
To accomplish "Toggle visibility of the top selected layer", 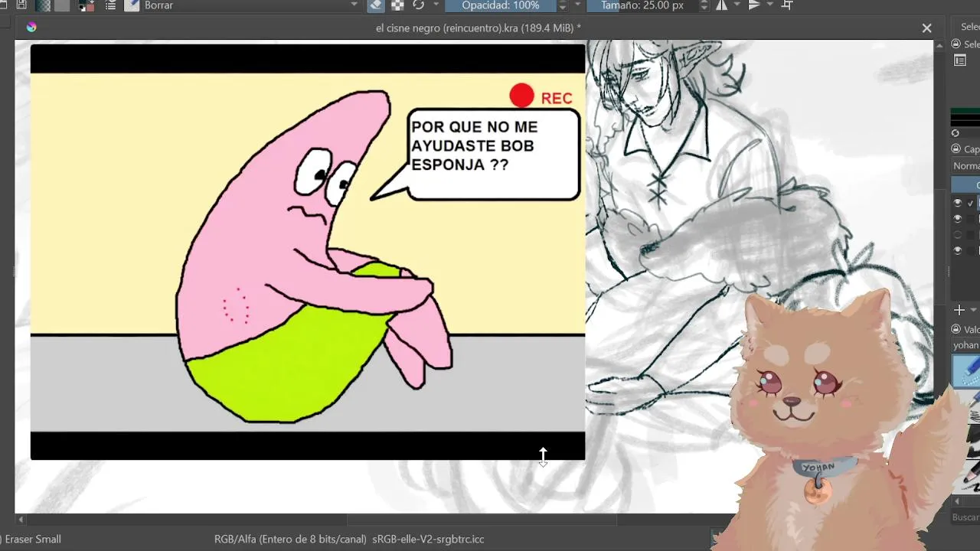I will click(x=957, y=203).
